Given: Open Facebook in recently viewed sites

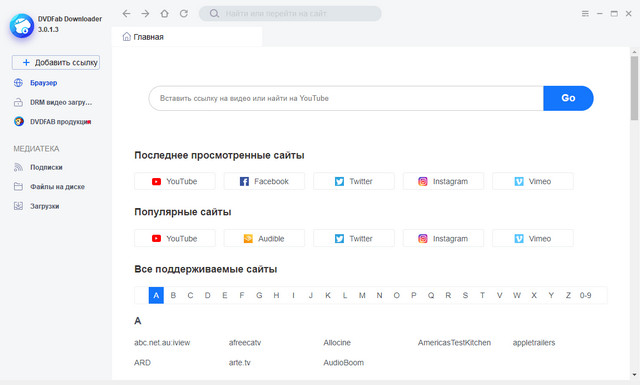Looking at the screenshot, I should [x=264, y=181].
